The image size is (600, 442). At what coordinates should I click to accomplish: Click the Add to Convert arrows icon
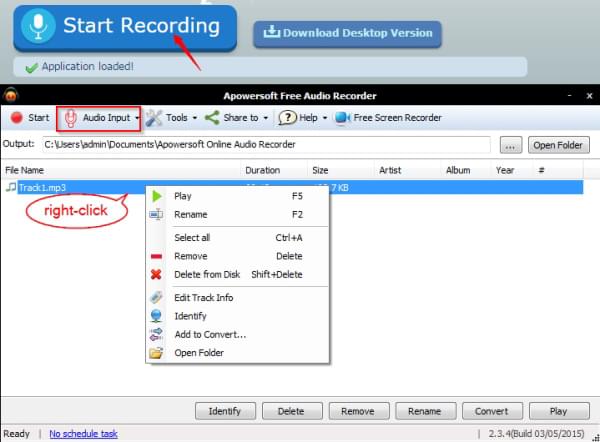click(156, 334)
